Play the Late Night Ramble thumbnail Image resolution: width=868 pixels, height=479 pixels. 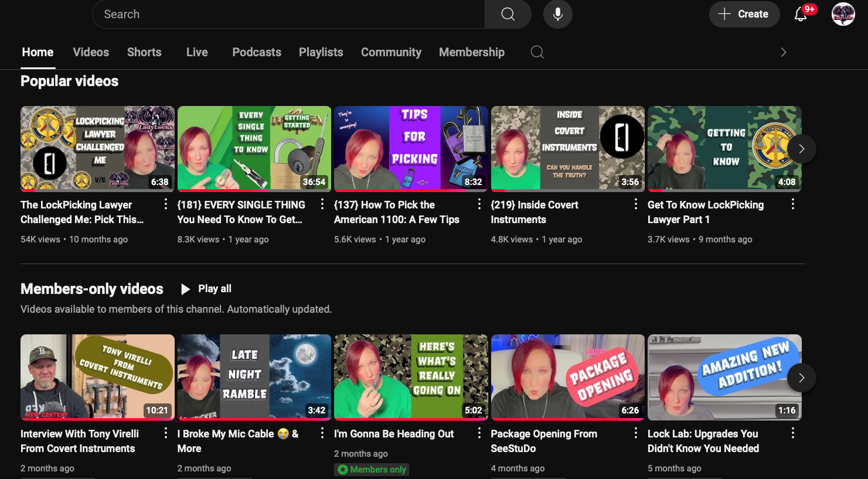[x=254, y=377]
